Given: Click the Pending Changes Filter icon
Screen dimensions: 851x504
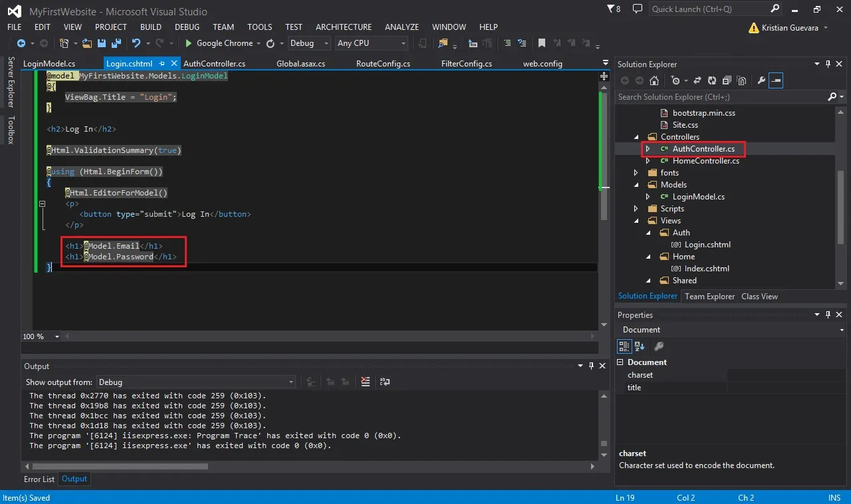Looking at the screenshot, I should pyautogui.click(x=675, y=80).
